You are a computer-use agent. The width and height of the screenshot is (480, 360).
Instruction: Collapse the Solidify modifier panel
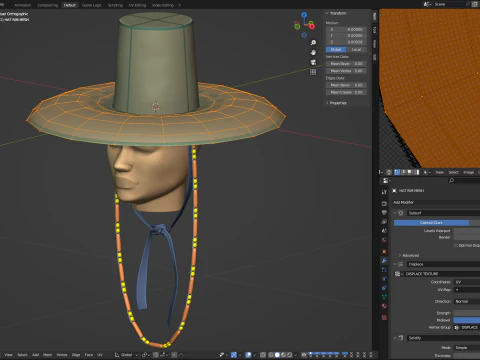pos(395,338)
